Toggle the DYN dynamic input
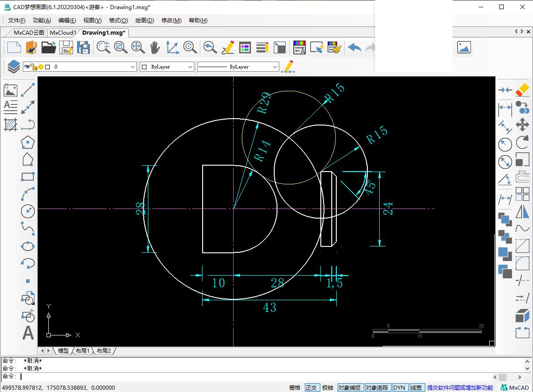The image size is (533, 392). pyautogui.click(x=399, y=387)
